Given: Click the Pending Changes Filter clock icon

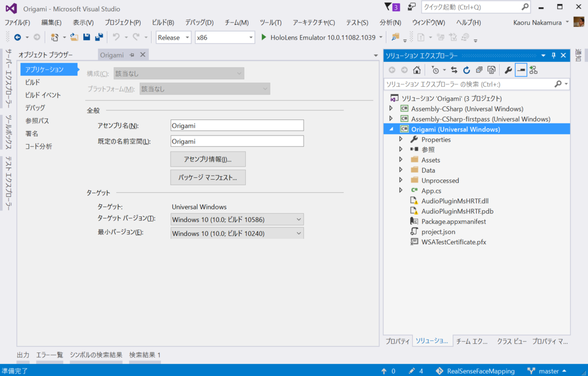Looking at the screenshot, I should (435, 70).
